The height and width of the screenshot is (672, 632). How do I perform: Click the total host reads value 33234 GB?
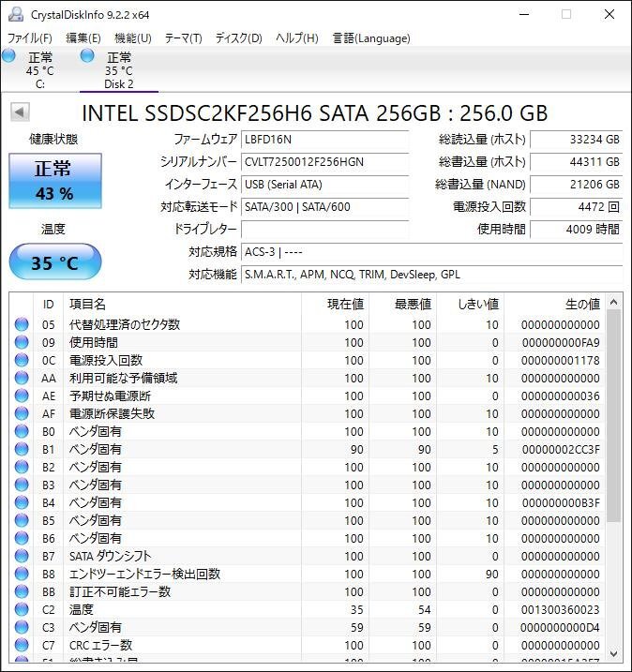(x=577, y=140)
